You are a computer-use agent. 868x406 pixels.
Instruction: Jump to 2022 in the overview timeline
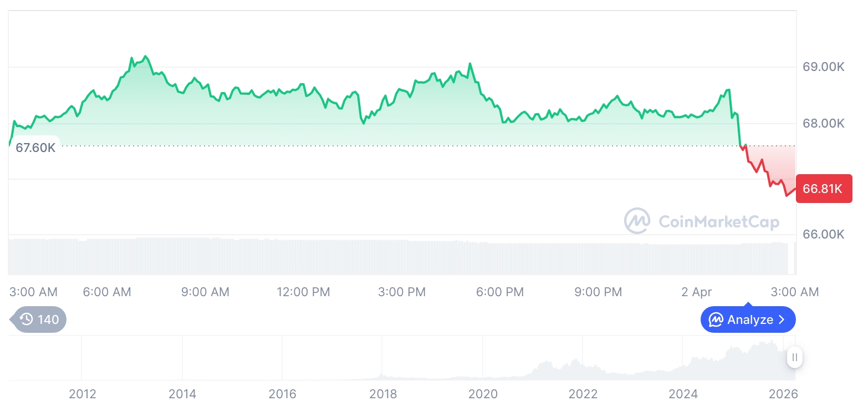[583, 394]
